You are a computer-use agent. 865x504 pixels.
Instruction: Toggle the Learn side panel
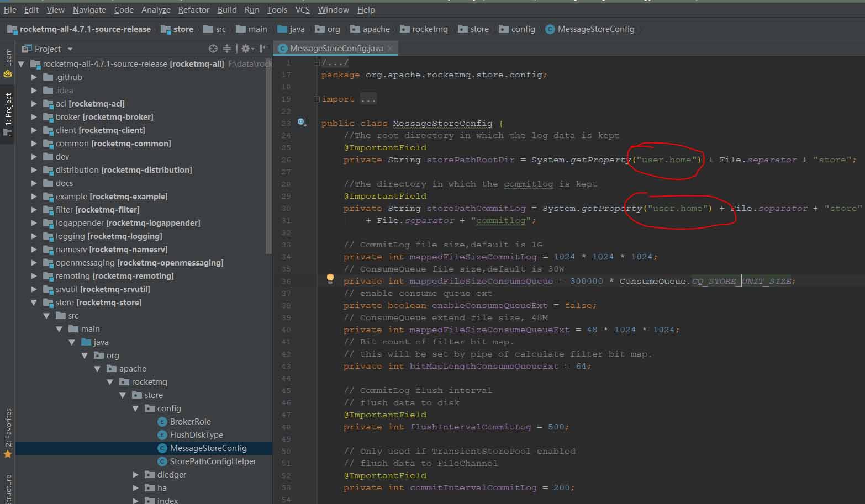click(x=8, y=62)
